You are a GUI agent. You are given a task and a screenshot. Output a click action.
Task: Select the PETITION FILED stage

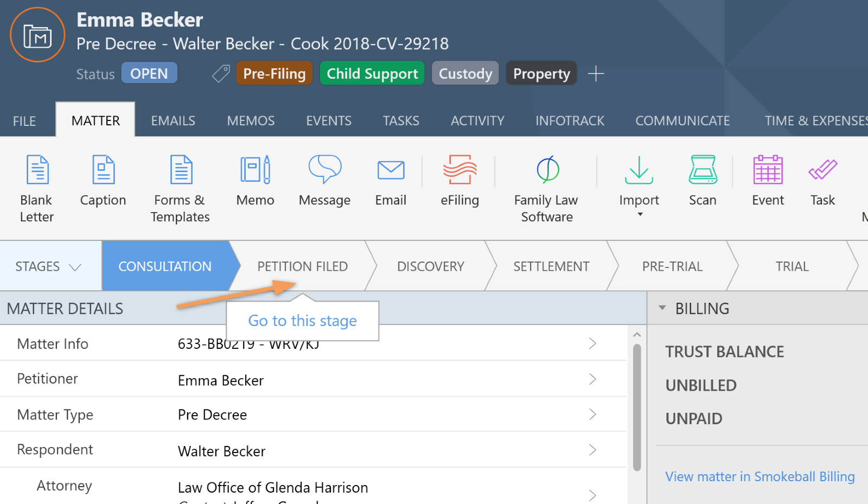[x=302, y=266]
